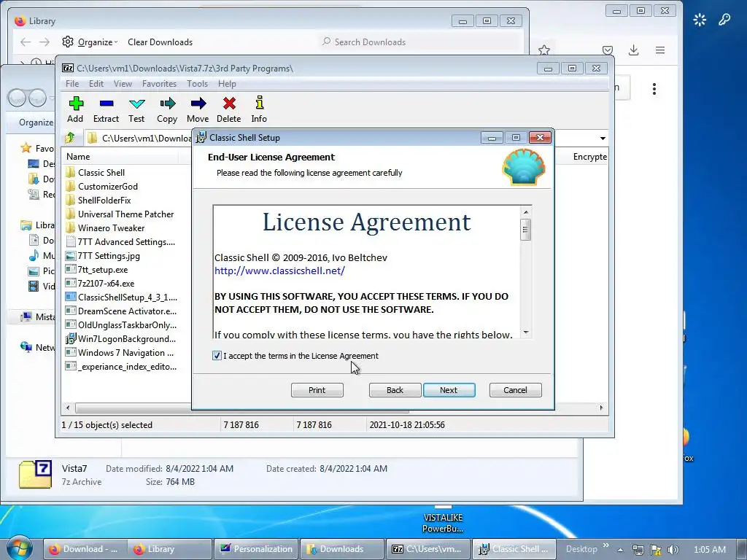This screenshot has height=560, width=747.
Task: Click the network tray icon
Action: point(638,550)
